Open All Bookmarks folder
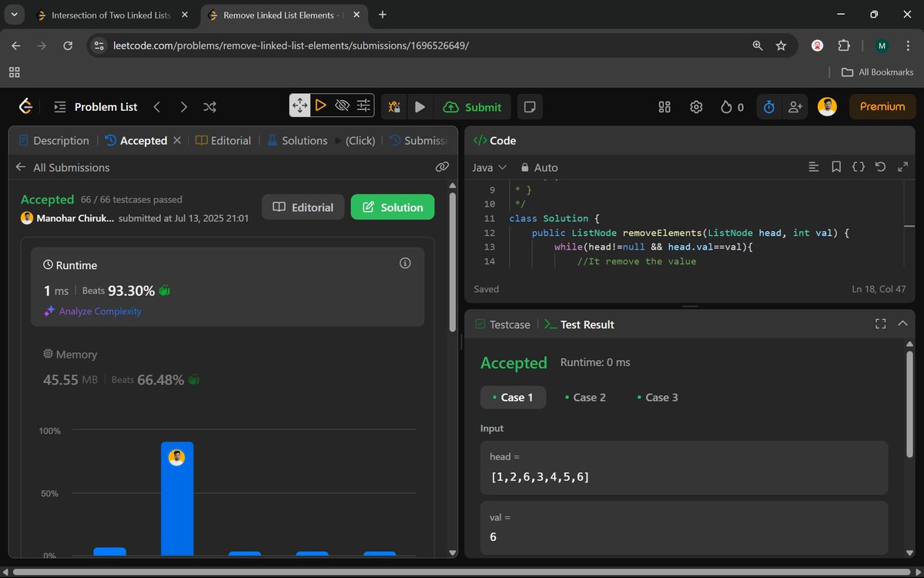924x578 pixels. tap(878, 72)
